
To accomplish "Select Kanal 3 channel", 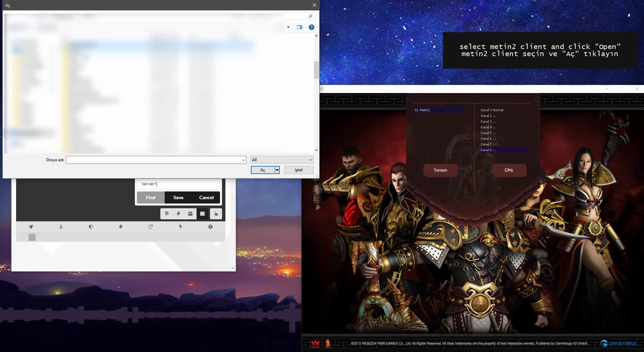I will coord(505,121).
